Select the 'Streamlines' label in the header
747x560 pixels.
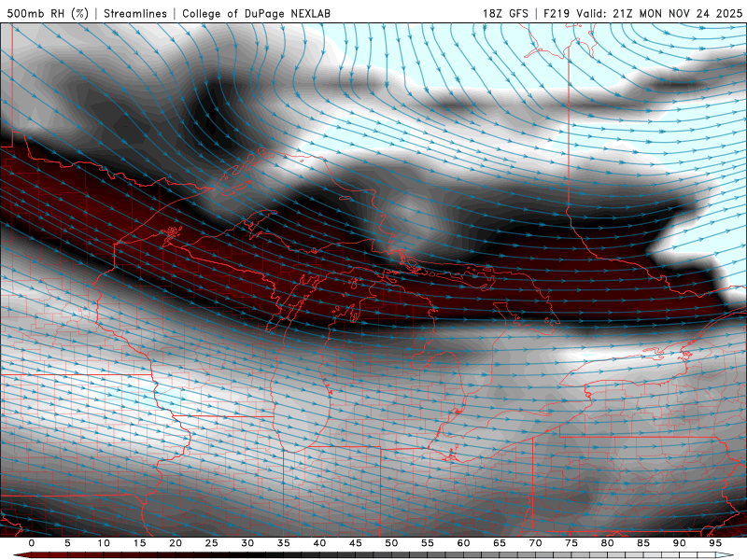pyautogui.click(x=135, y=14)
